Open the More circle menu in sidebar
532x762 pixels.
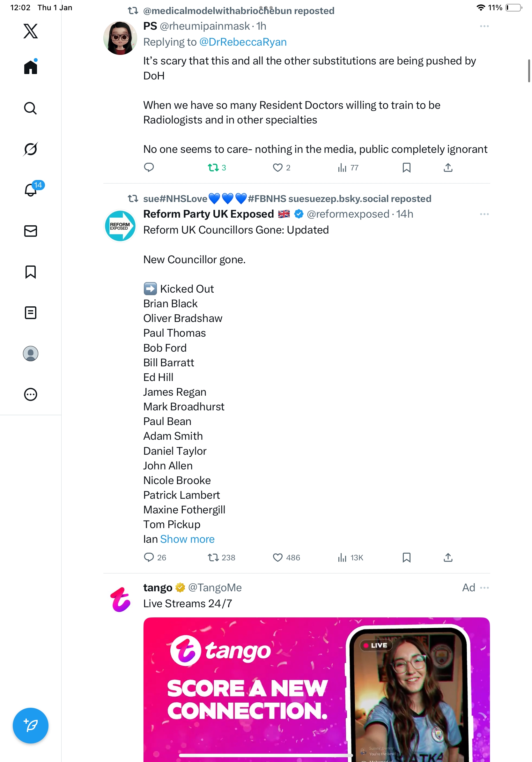click(31, 394)
